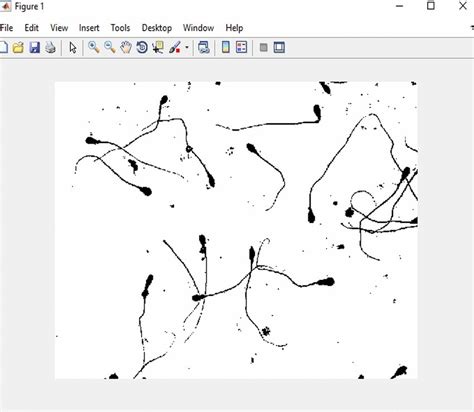Open the Desktop menu
474x412 pixels.
coord(157,28)
